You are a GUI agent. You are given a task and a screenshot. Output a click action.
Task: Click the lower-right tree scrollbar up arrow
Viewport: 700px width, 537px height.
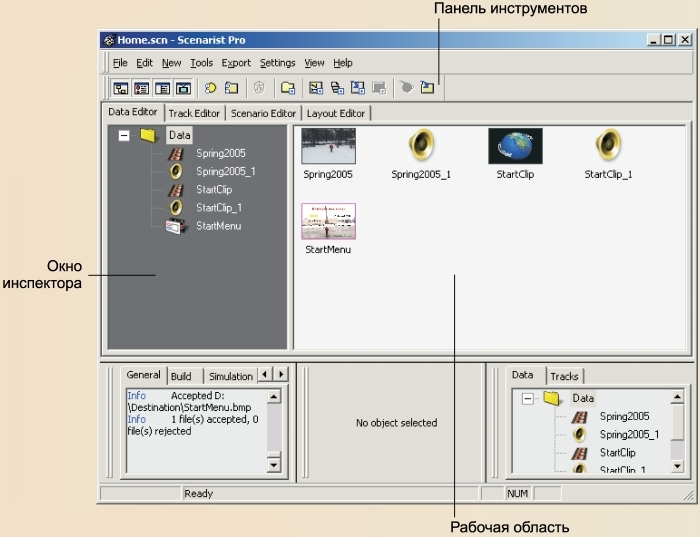point(677,396)
